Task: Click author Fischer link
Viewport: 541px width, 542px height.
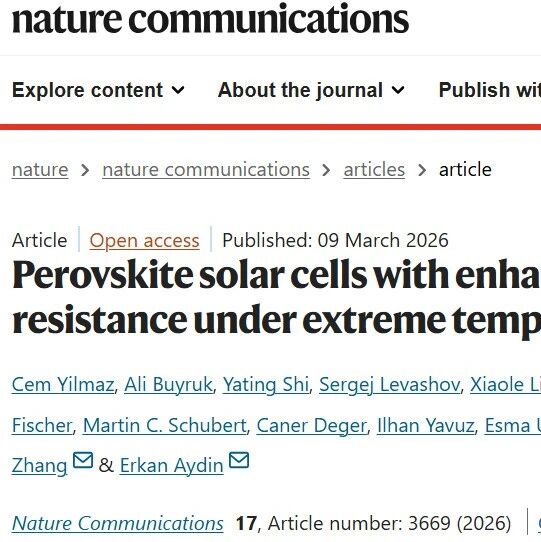Action: pos(42,425)
